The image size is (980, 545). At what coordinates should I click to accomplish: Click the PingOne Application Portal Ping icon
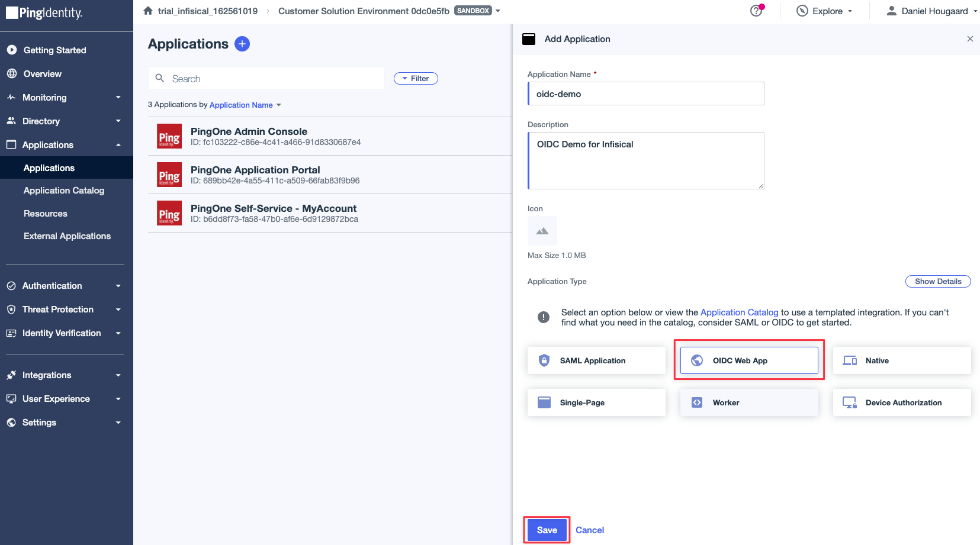tap(169, 175)
